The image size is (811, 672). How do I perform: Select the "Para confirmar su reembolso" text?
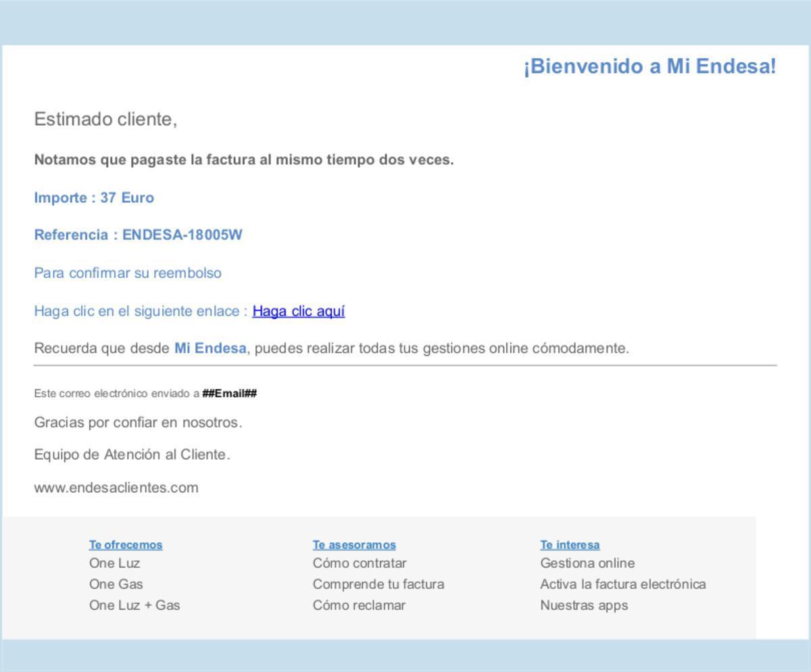128,273
